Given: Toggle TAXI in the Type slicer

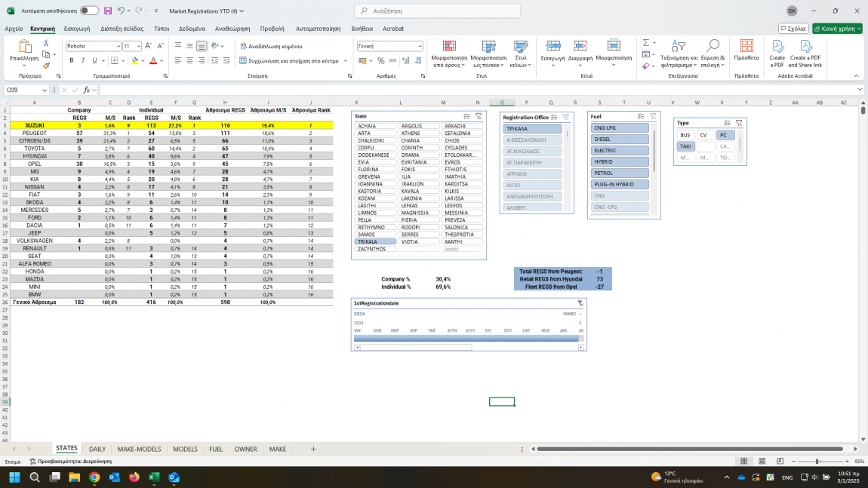Looking at the screenshot, I should [685, 146].
